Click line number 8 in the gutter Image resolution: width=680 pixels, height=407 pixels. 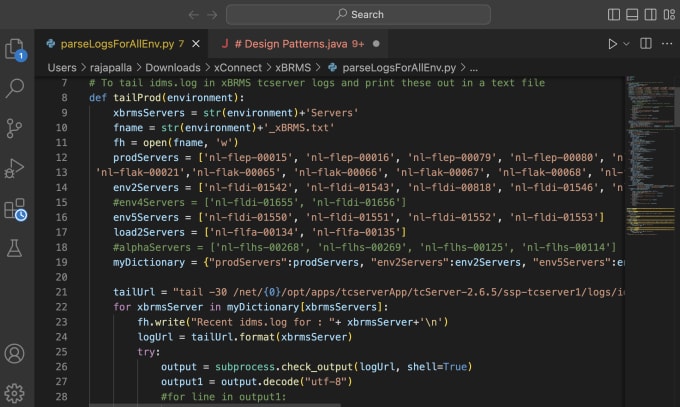[64, 98]
